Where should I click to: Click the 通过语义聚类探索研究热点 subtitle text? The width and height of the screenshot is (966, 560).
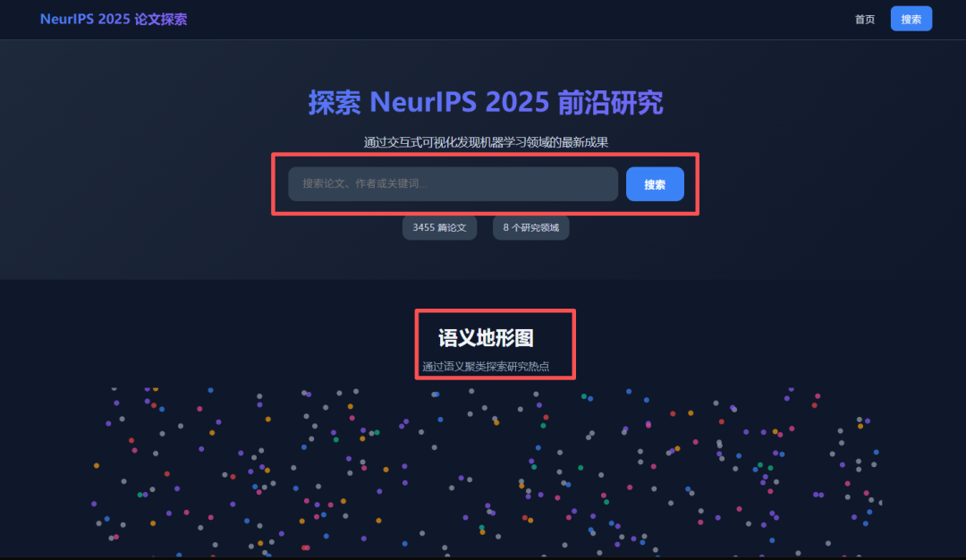(x=486, y=367)
